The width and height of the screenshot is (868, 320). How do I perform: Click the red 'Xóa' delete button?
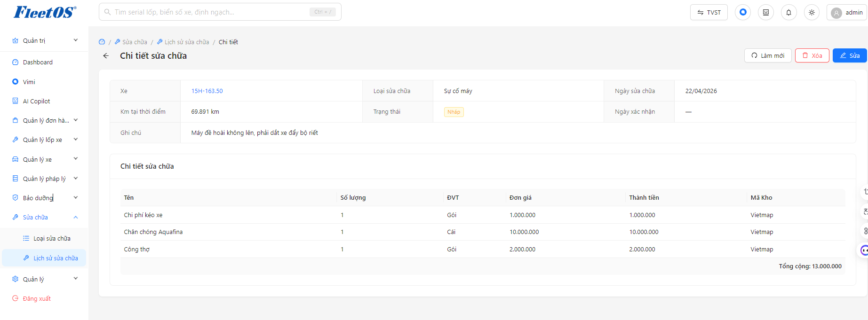tap(812, 55)
